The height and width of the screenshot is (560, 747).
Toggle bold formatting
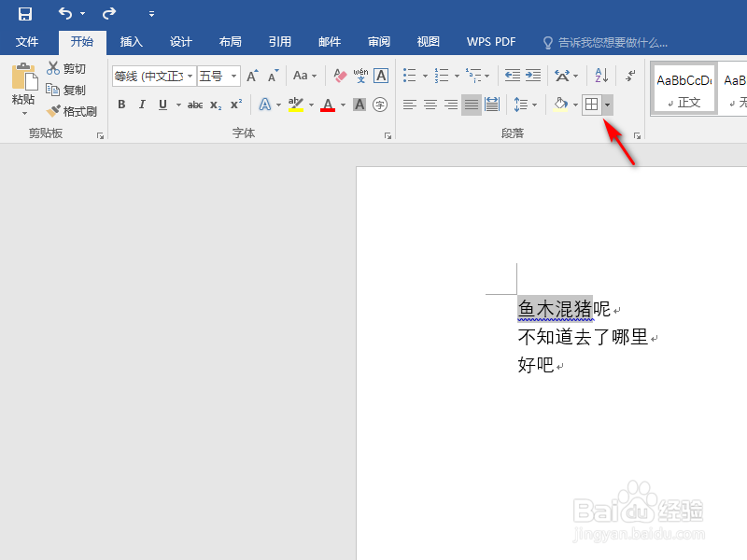[x=121, y=105]
